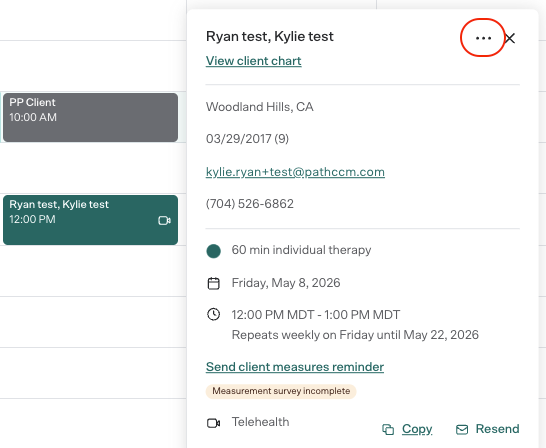Click the copy icon next to Copy

(x=388, y=429)
